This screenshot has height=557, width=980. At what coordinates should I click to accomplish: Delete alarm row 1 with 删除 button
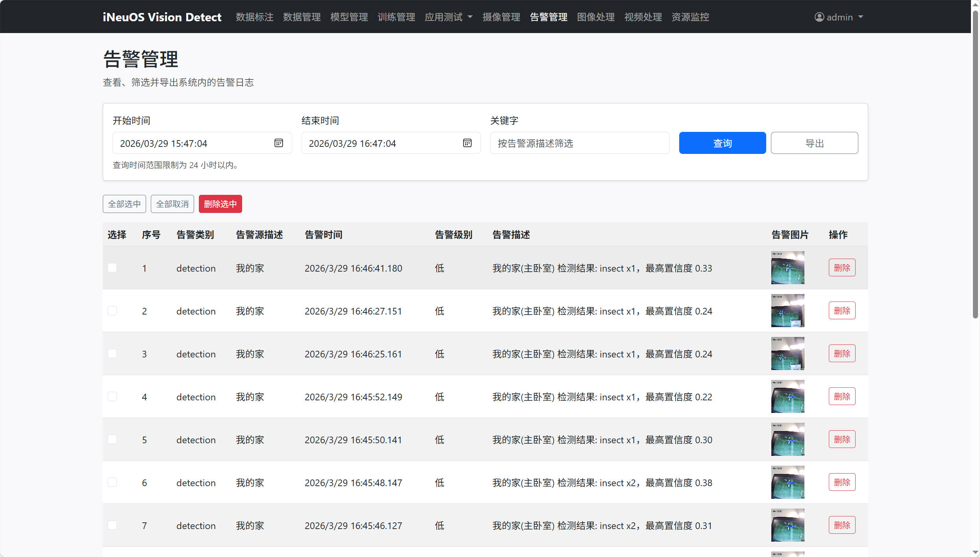842,268
